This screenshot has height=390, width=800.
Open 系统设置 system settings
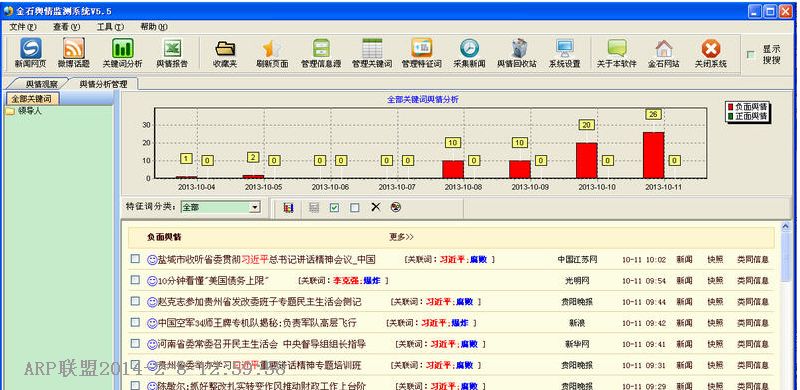pyautogui.click(x=564, y=53)
